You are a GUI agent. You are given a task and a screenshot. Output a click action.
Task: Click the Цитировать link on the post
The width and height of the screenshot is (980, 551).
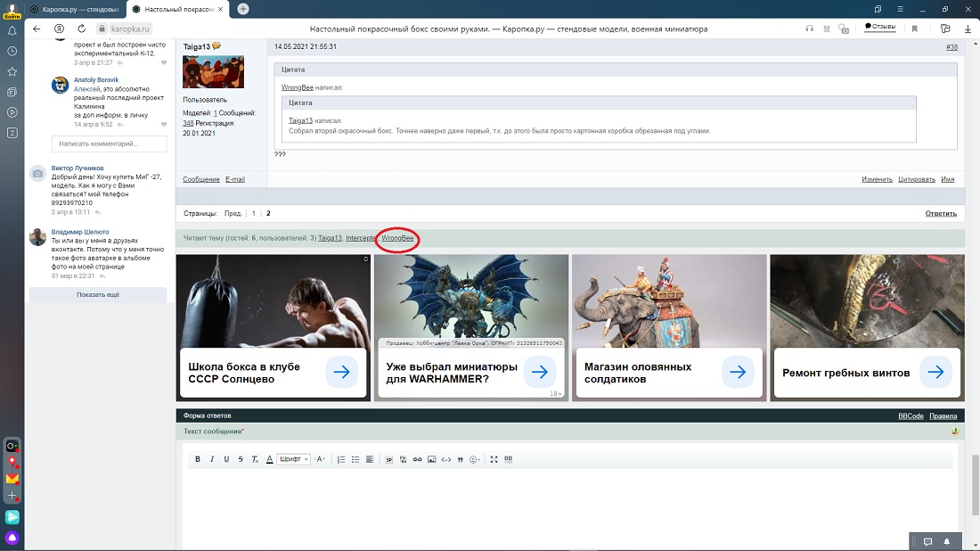(x=917, y=179)
